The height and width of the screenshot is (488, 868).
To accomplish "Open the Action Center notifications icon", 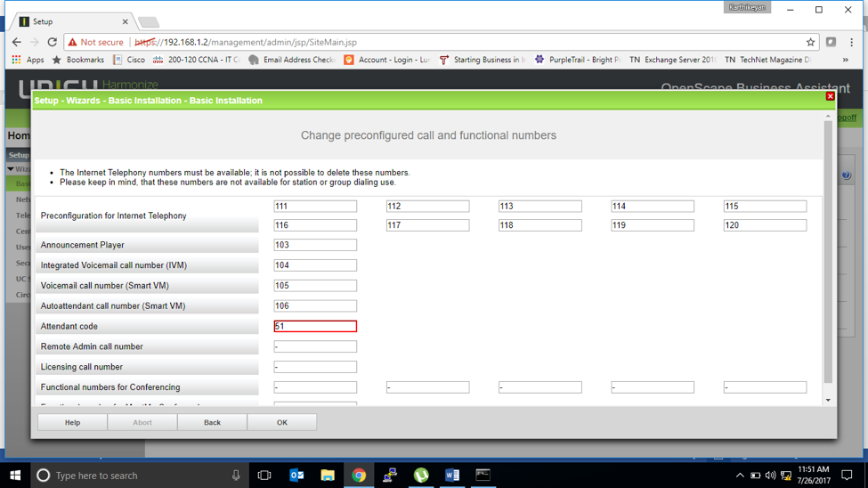I will tap(847, 476).
